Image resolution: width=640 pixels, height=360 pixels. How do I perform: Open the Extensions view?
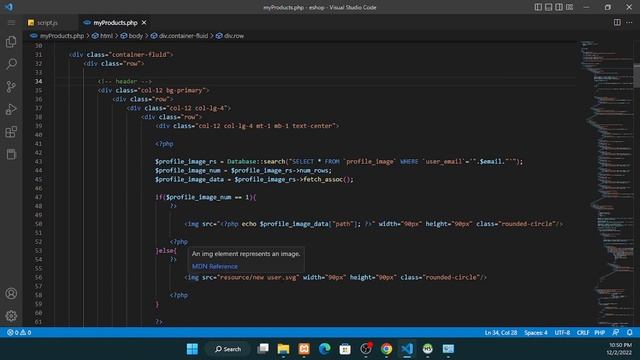11,132
